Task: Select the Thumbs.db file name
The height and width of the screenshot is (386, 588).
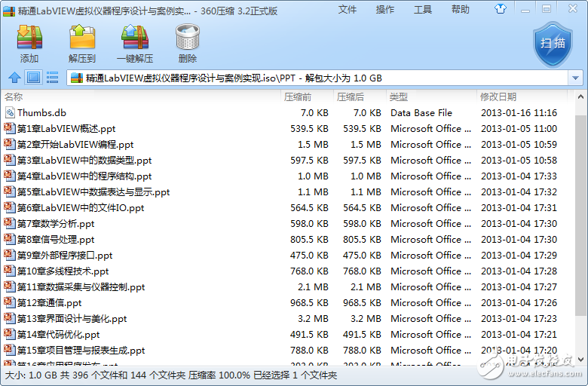Action: tap(41, 112)
